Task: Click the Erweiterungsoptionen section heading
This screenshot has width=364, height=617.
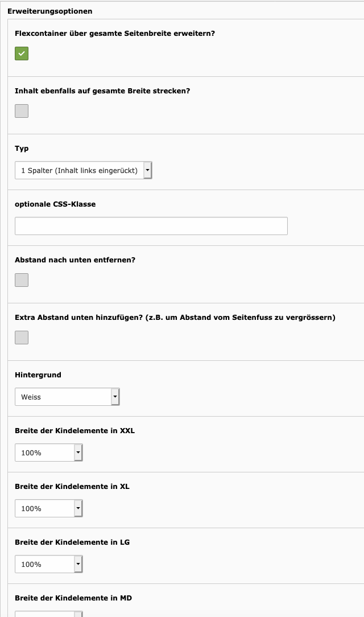Action: (x=49, y=11)
